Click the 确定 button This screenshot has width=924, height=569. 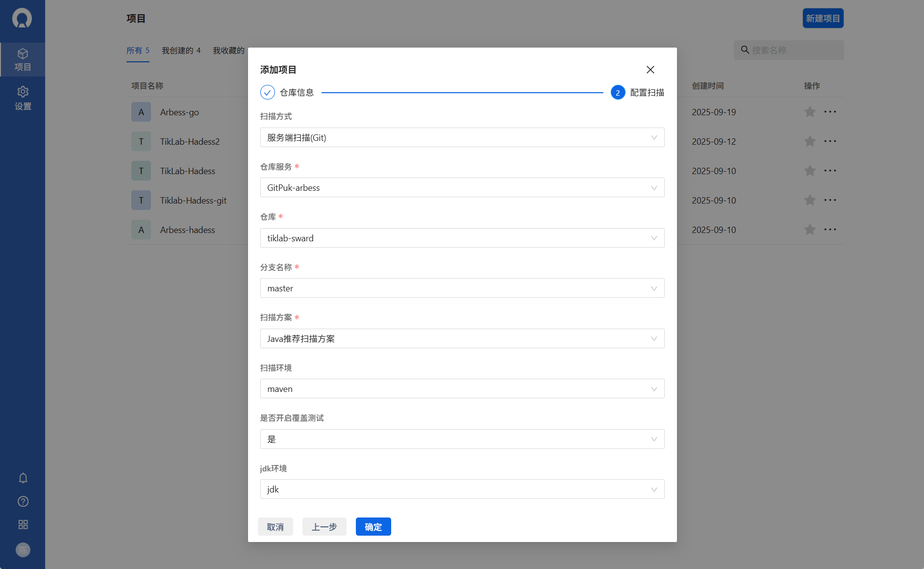tap(374, 527)
